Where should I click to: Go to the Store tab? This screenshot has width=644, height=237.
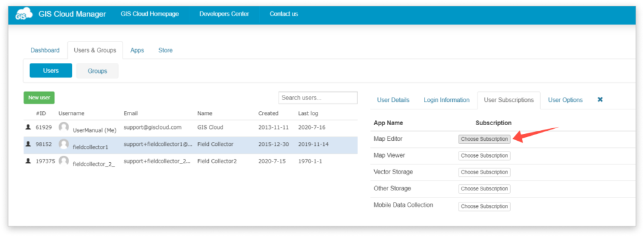click(x=165, y=50)
